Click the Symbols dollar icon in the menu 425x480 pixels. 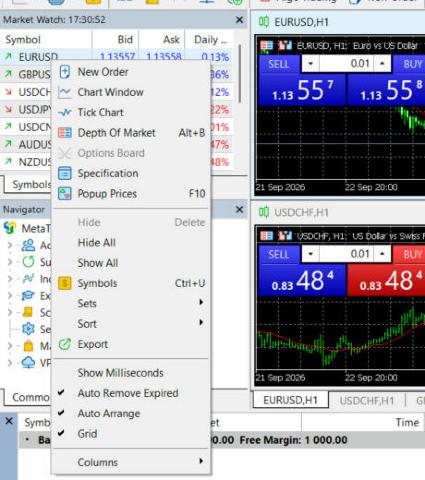click(x=65, y=283)
